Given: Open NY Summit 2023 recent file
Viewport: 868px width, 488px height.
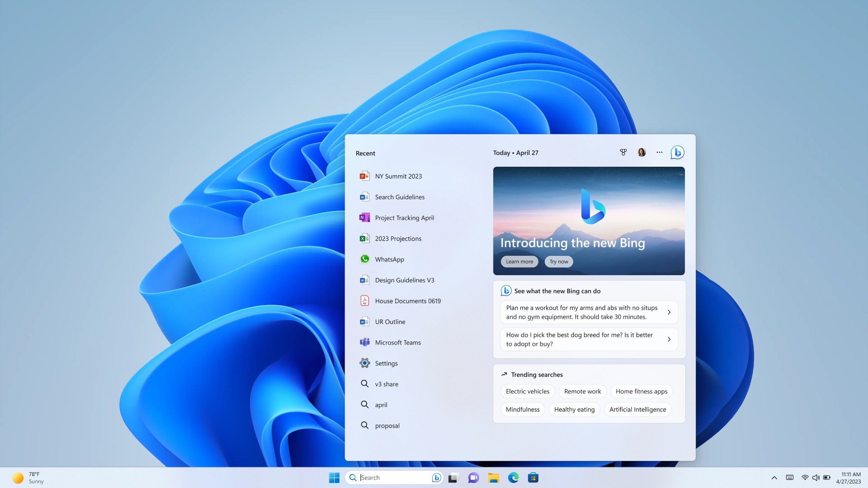Looking at the screenshot, I should pos(398,176).
